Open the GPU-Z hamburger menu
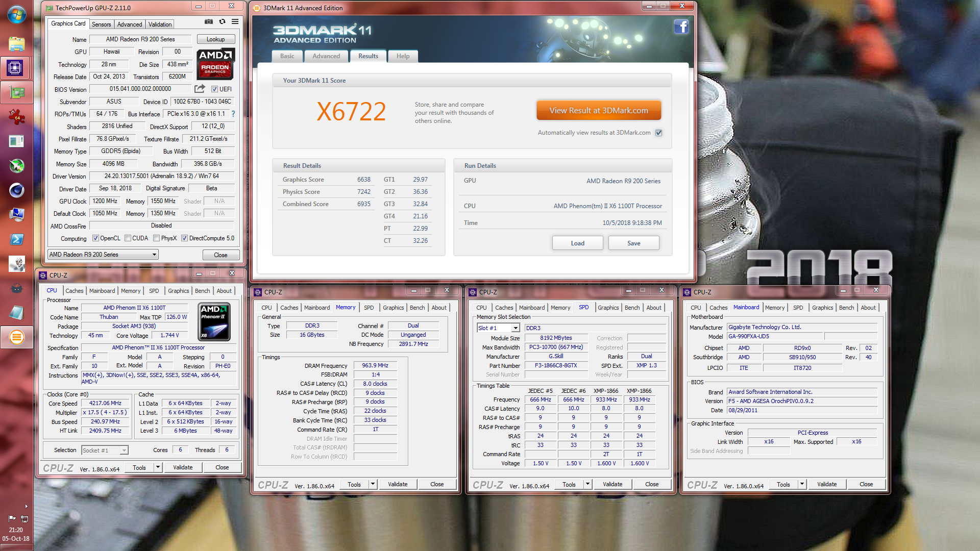 click(235, 21)
